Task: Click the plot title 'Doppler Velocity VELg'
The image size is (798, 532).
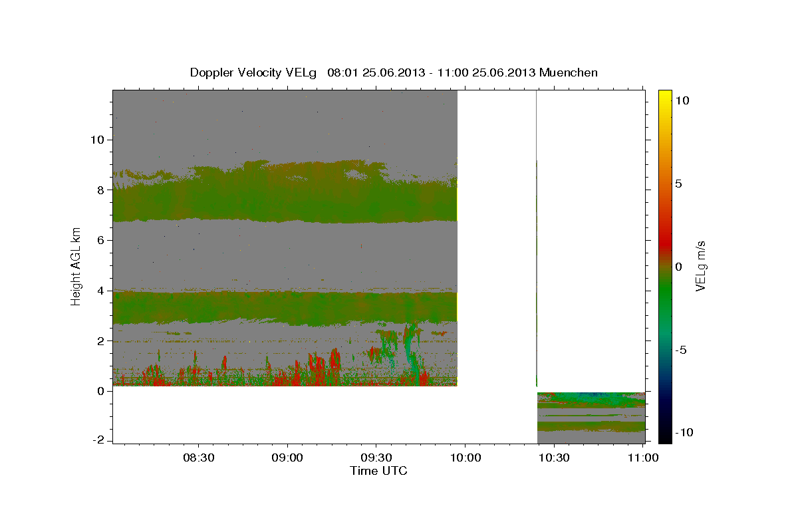Action: [x=253, y=72]
